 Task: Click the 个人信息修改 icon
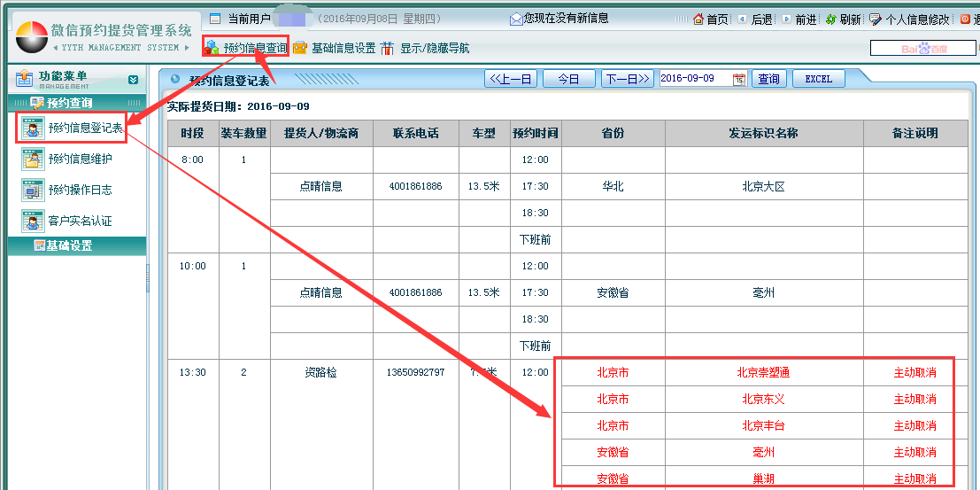[x=875, y=19]
